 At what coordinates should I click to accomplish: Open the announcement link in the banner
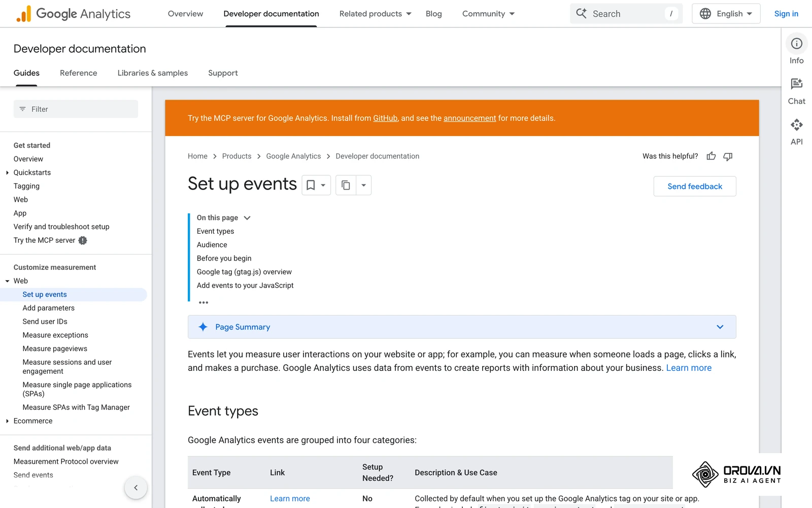pos(469,118)
